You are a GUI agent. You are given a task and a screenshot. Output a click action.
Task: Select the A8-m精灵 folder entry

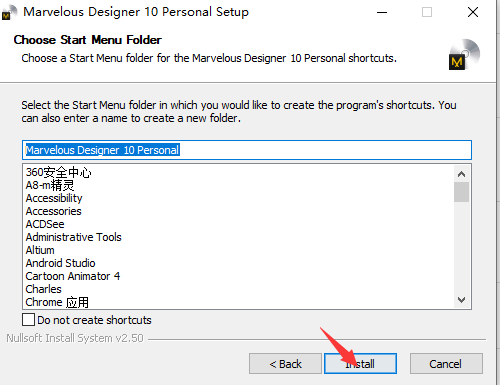coord(50,185)
